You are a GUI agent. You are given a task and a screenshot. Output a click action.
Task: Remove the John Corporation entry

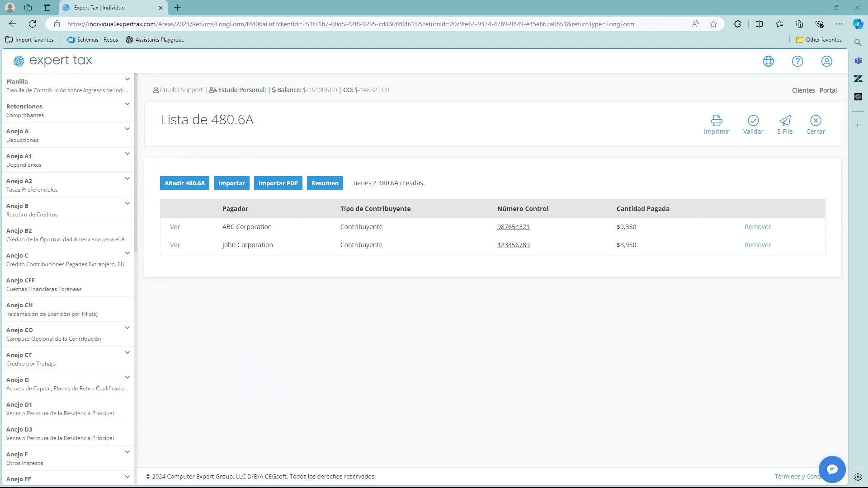tap(757, 245)
